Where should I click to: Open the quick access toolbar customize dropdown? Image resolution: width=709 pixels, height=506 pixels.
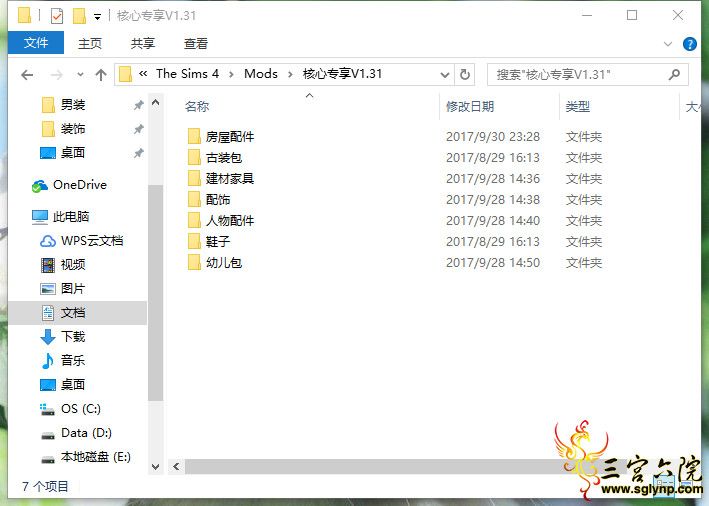pyautogui.click(x=97, y=17)
